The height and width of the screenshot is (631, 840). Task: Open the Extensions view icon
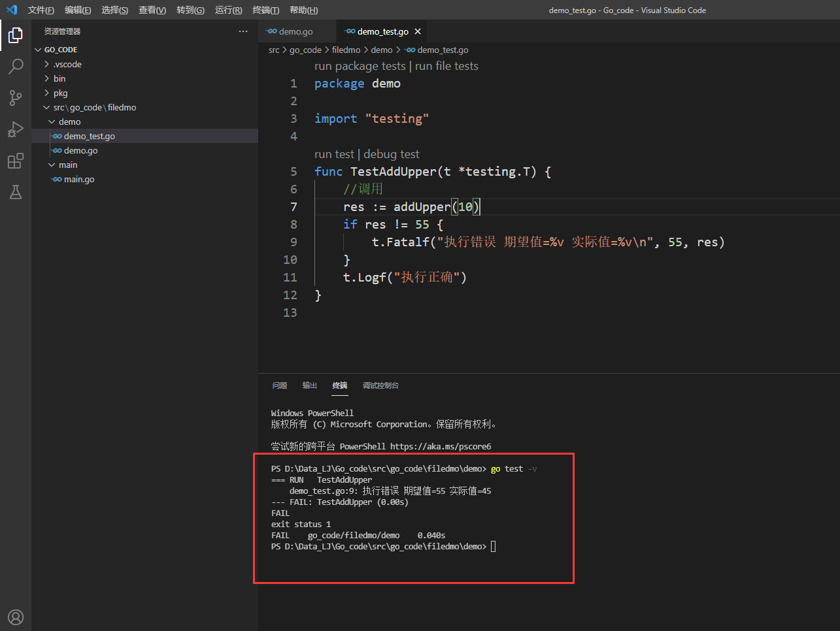tap(16, 160)
